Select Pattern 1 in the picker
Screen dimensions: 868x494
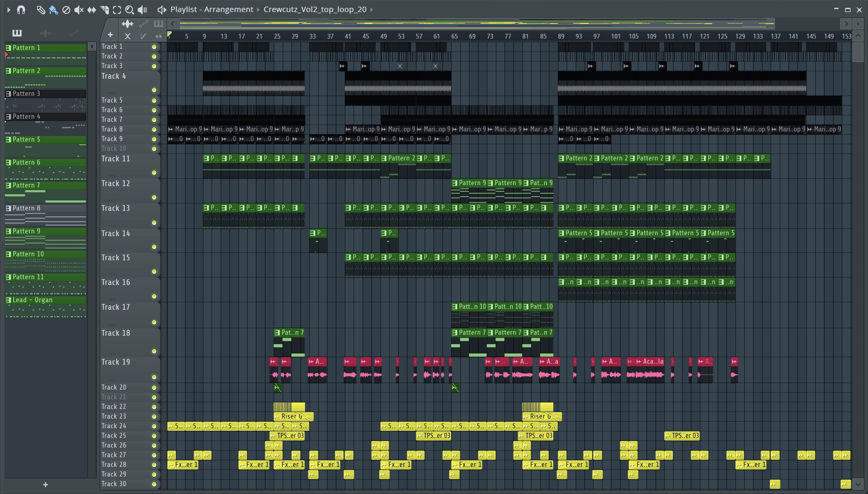point(46,48)
